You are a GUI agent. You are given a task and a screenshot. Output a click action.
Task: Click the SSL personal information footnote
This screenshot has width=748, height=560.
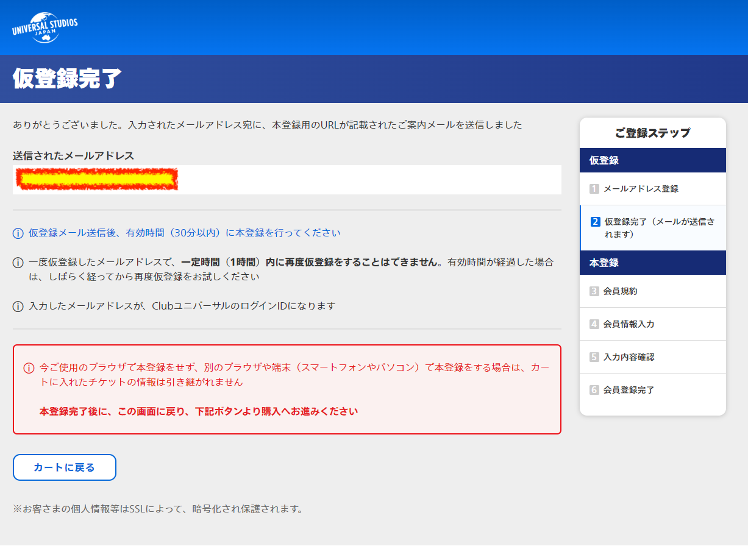coord(158,508)
